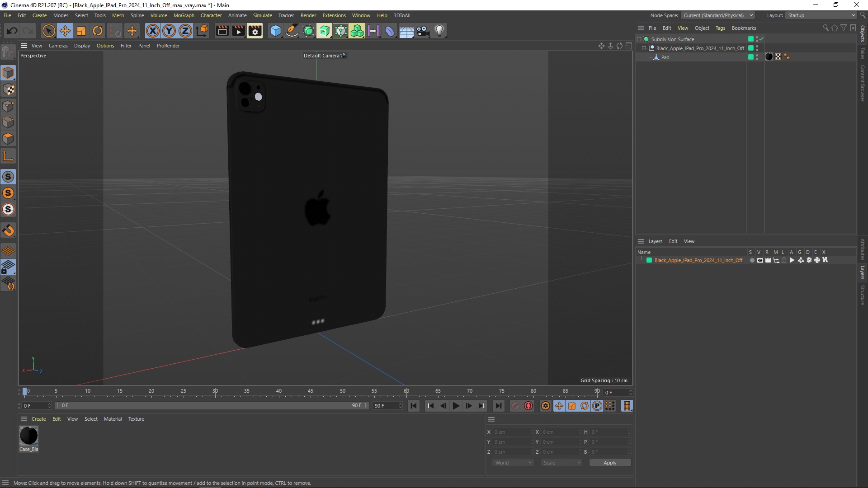Add a Cube primitive object
Screen dimensions: 868x488
[x=275, y=31]
